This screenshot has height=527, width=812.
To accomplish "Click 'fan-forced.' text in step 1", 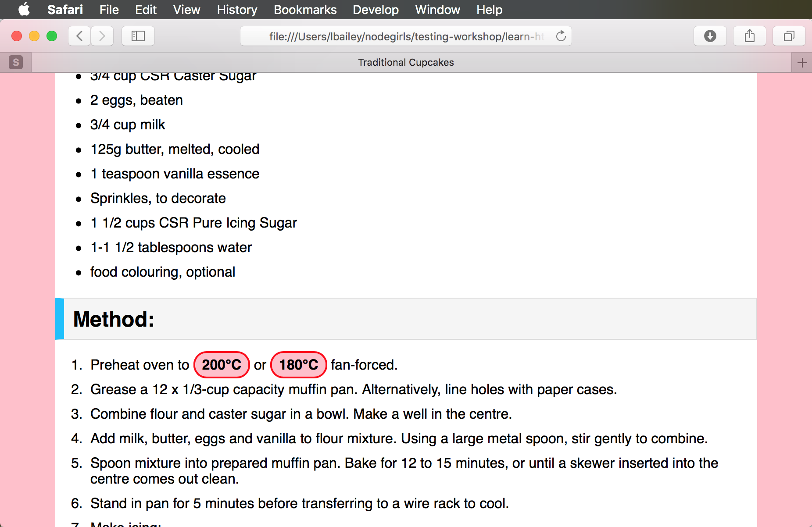I will (364, 365).
